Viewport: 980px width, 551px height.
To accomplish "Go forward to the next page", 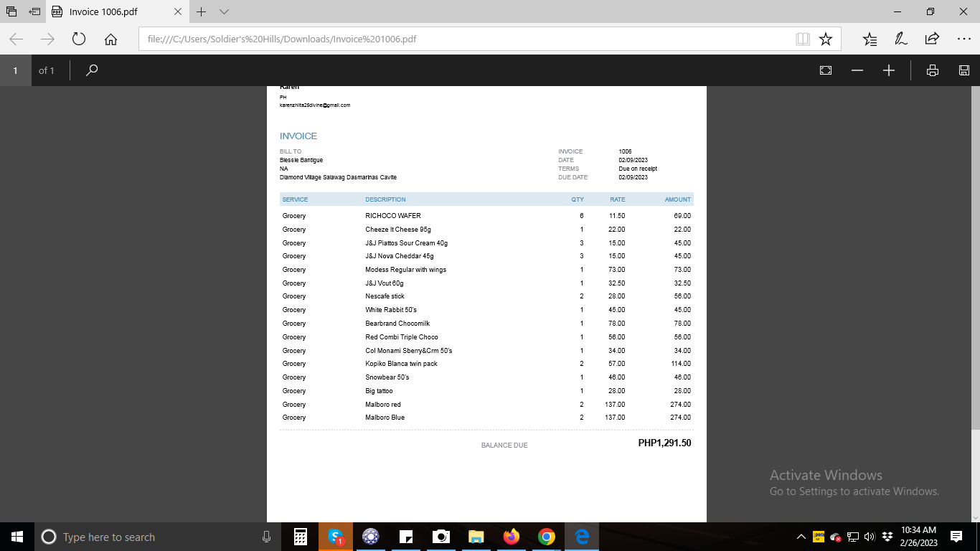I will point(47,39).
